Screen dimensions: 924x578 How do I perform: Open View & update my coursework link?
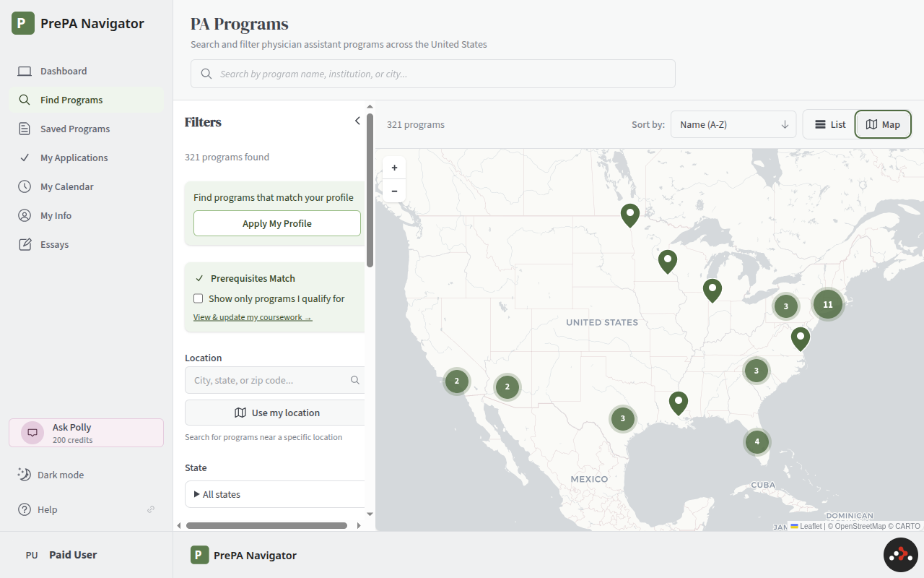[253, 317]
